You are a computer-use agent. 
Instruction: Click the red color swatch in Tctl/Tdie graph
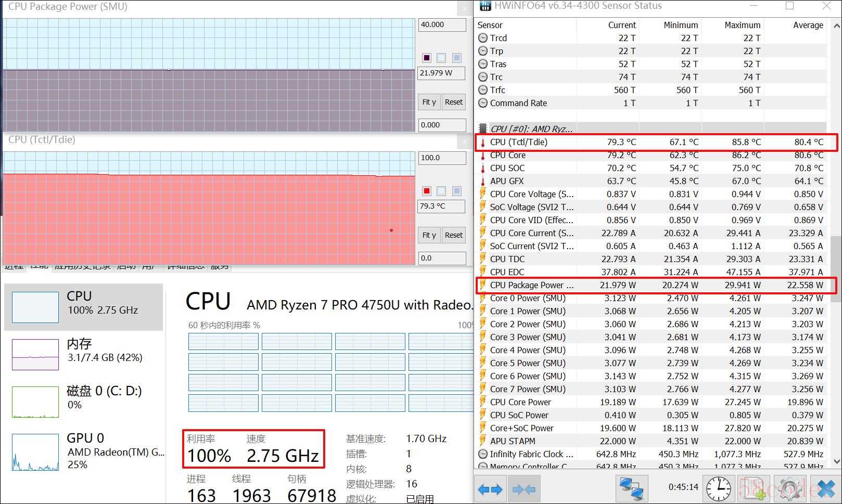[427, 191]
